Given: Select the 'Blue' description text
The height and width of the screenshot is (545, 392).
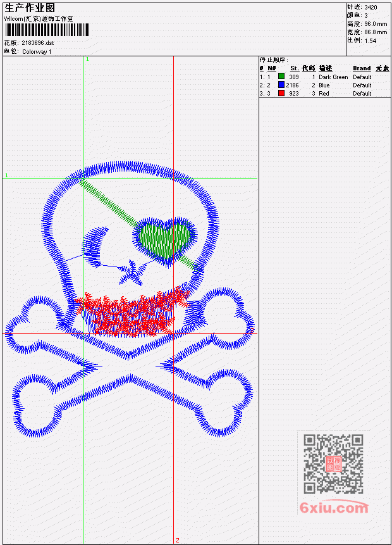Looking at the screenshot, I should coord(324,85).
